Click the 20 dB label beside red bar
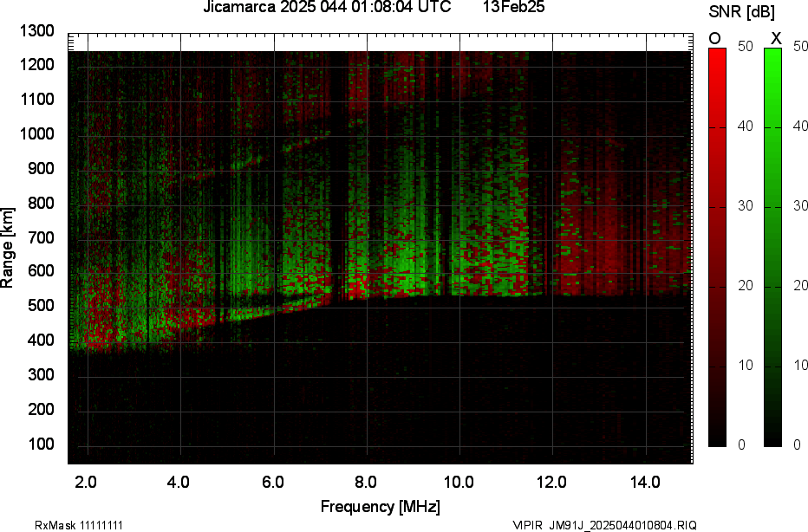The image size is (808, 532). click(x=746, y=286)
